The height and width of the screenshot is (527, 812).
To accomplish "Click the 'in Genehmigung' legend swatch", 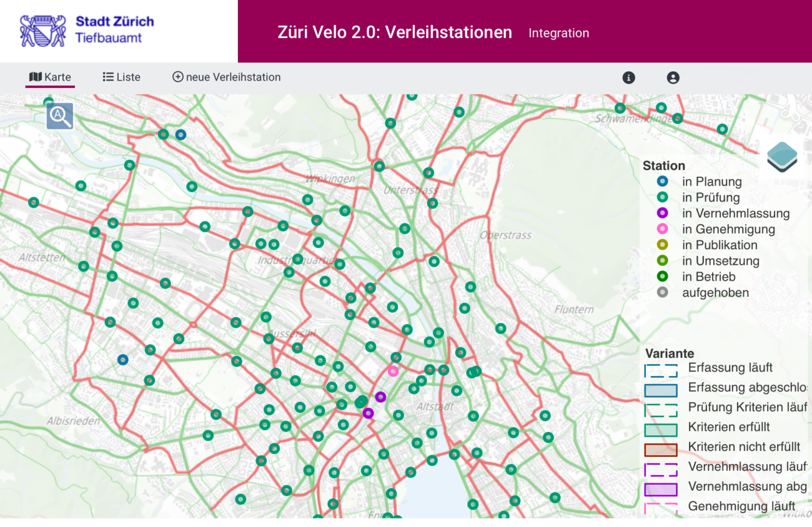I will [x=663, y=229].
